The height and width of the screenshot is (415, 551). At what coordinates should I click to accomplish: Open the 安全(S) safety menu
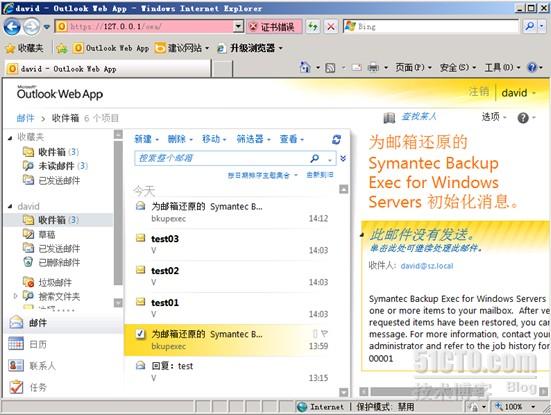point(458,67)
